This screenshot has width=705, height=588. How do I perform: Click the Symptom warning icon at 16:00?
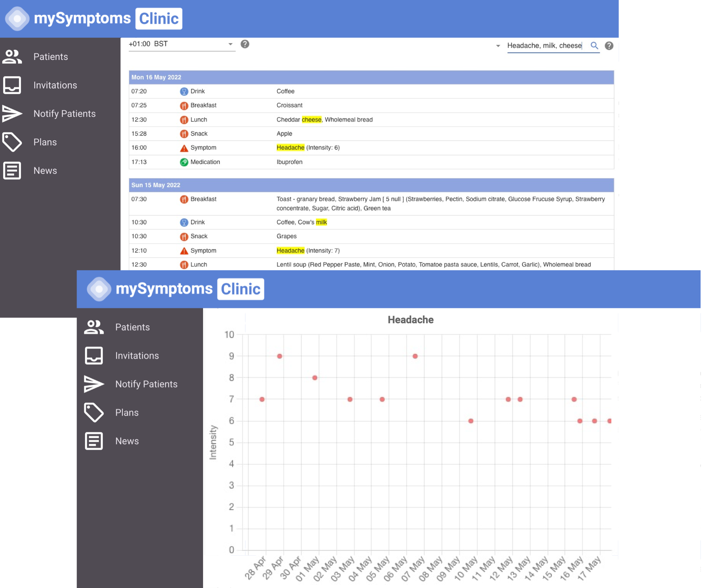184,148
